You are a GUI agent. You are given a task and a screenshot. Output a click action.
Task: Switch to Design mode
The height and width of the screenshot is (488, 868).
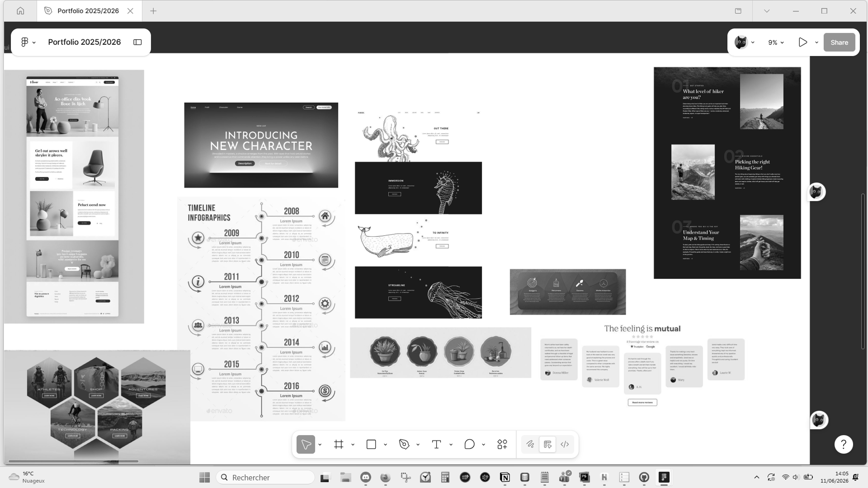pyautogui.click(x=547, y=445)
